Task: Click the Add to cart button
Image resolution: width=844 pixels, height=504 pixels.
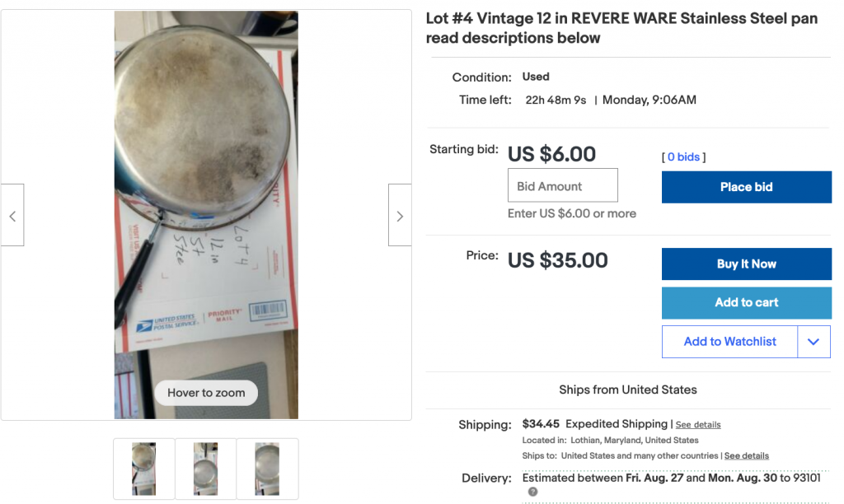Action: coord(747,303)
